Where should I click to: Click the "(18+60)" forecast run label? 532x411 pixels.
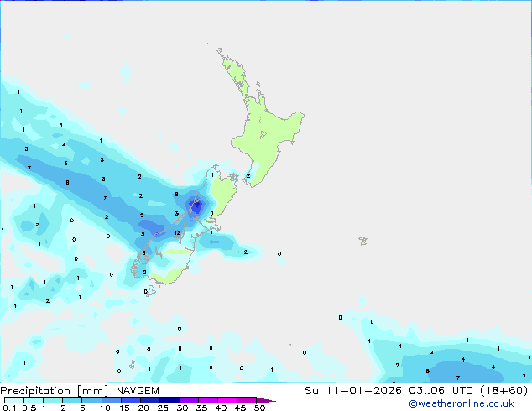coord(504,391)
